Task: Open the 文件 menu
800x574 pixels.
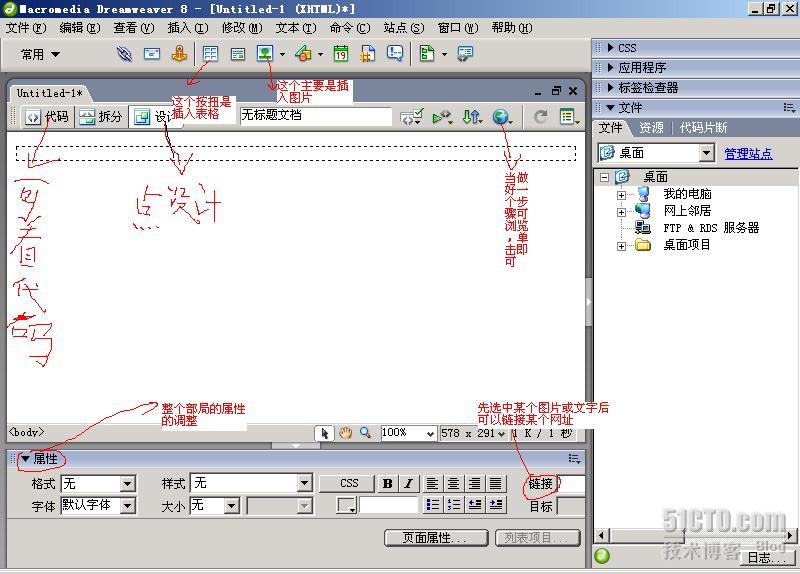Action: coord(26,28)
